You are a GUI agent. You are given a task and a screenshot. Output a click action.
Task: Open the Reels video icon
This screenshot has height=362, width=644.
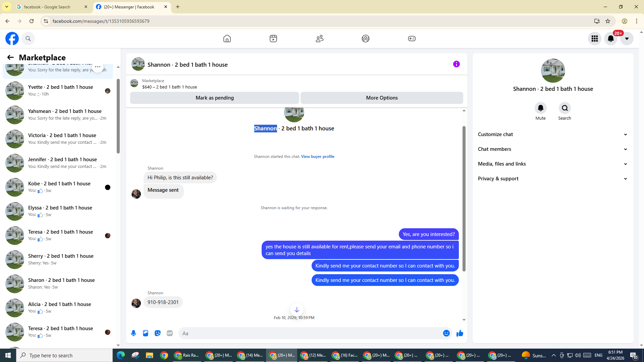click(x=273, y=39)
